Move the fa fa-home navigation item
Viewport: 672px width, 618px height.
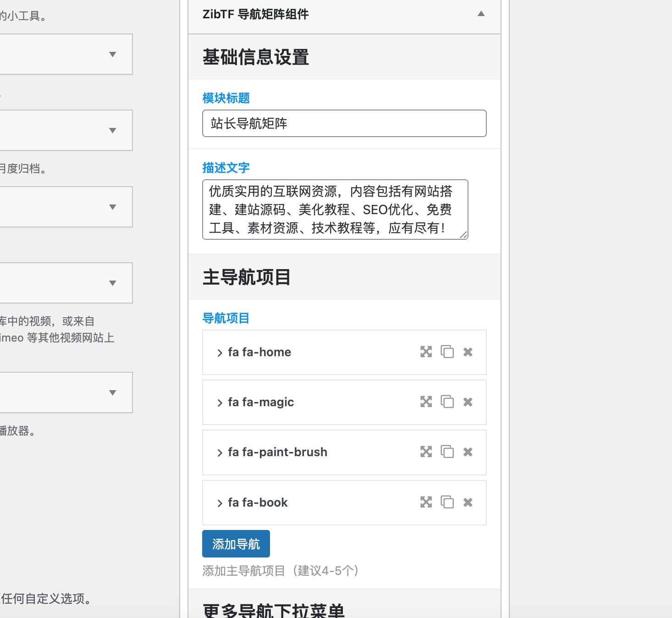[426, 352]
